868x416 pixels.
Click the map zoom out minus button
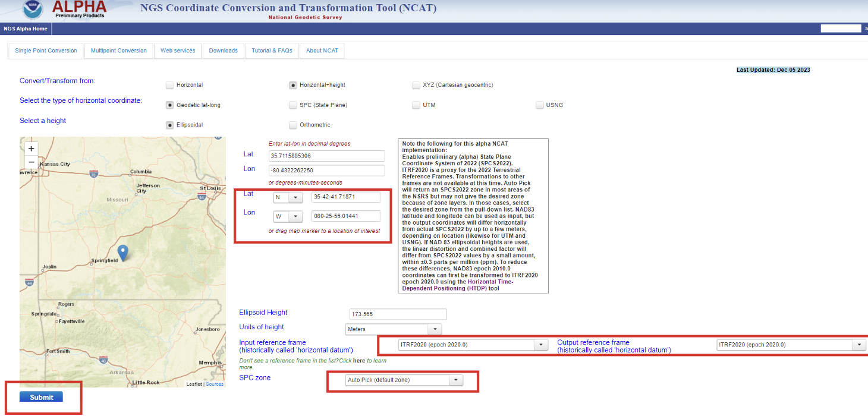pyautogui.click(x=32, y=162)
